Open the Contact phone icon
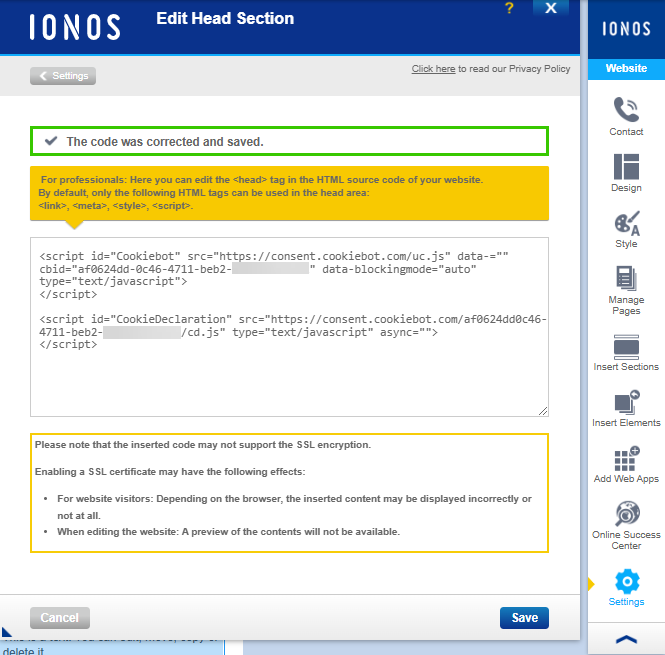The image size is (665, 655). pos(626,110)
